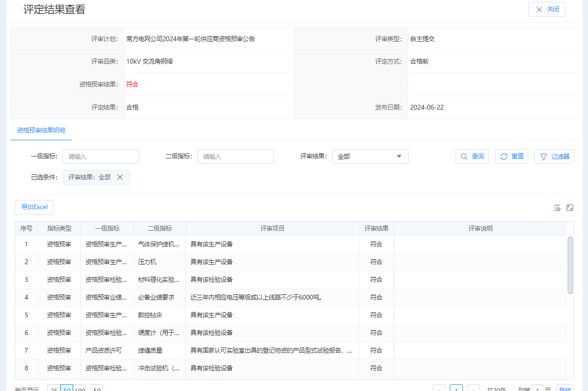Click the X icon inside the 关闭 button

click(x=539, y=9)
